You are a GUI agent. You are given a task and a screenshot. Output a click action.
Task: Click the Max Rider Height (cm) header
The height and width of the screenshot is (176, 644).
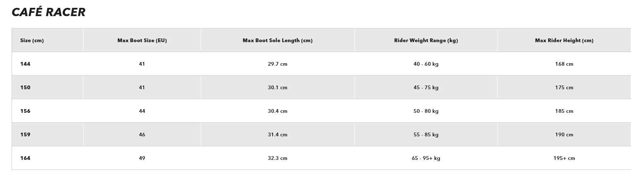point(564,40)
